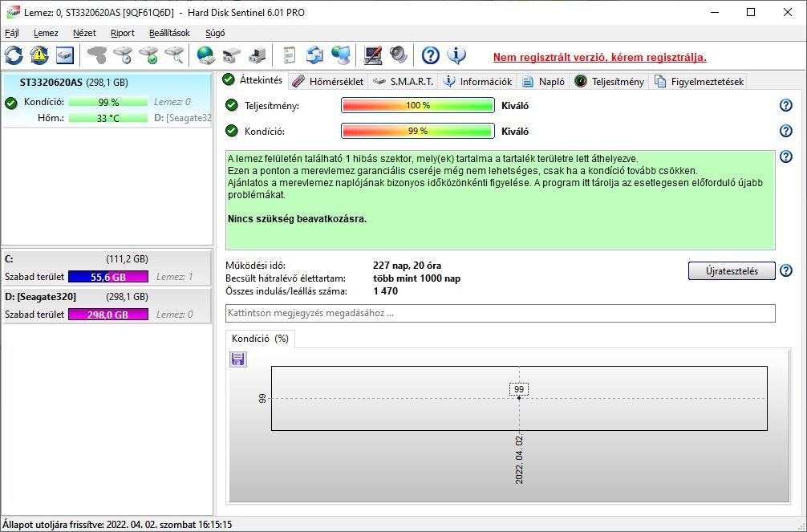
Task: Open the Nézet menu
Action: [84, 33]
